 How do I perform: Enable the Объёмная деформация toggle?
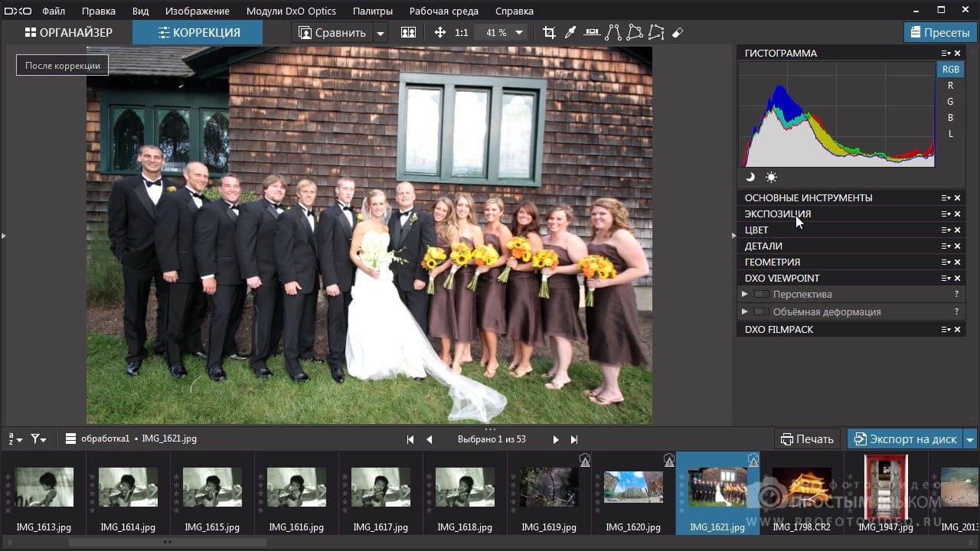(x=761, y=311)
